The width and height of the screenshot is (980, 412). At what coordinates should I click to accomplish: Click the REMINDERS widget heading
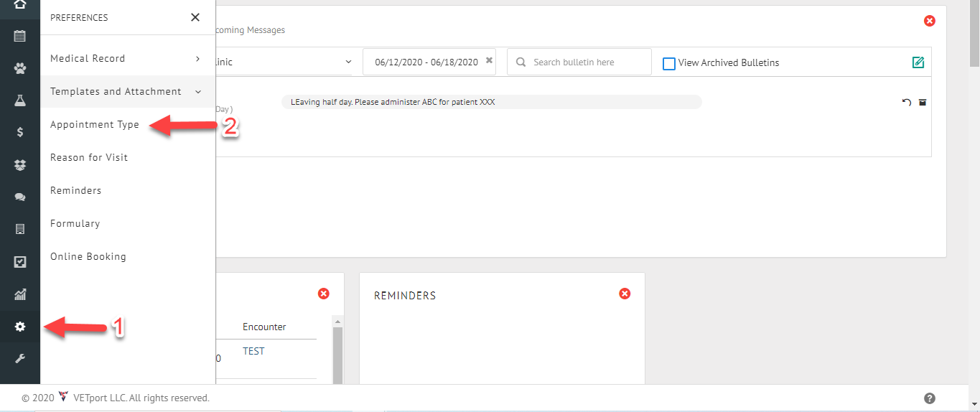click(405, 296)
